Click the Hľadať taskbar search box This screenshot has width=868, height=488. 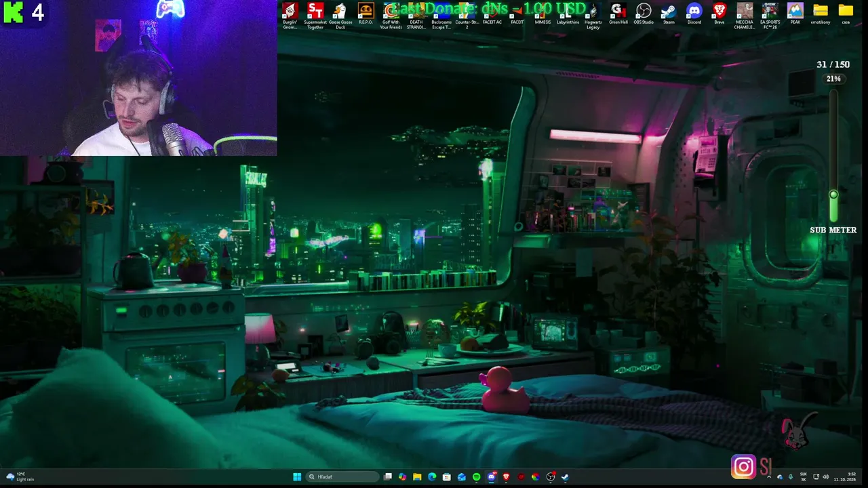pos(342,477)
